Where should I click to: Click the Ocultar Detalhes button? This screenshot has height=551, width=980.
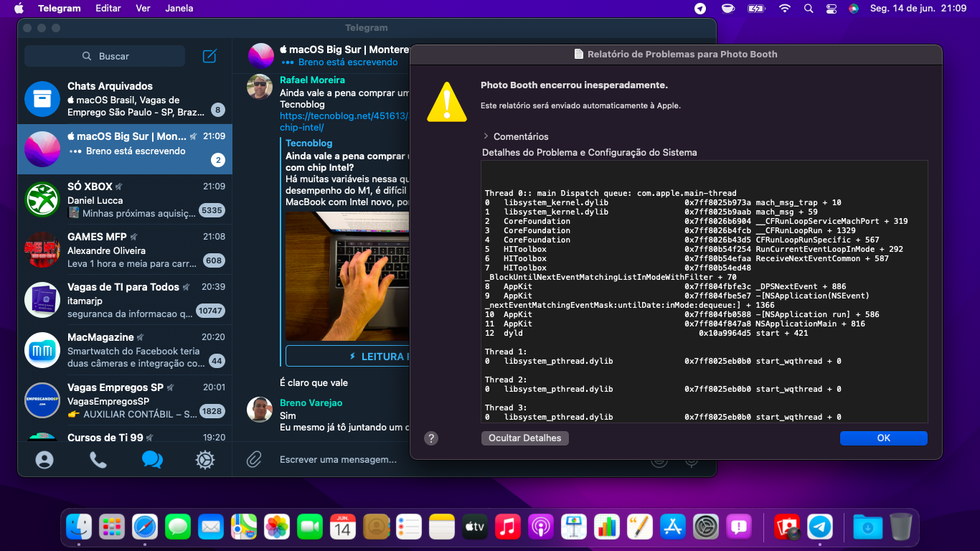[x=525, y=438]
